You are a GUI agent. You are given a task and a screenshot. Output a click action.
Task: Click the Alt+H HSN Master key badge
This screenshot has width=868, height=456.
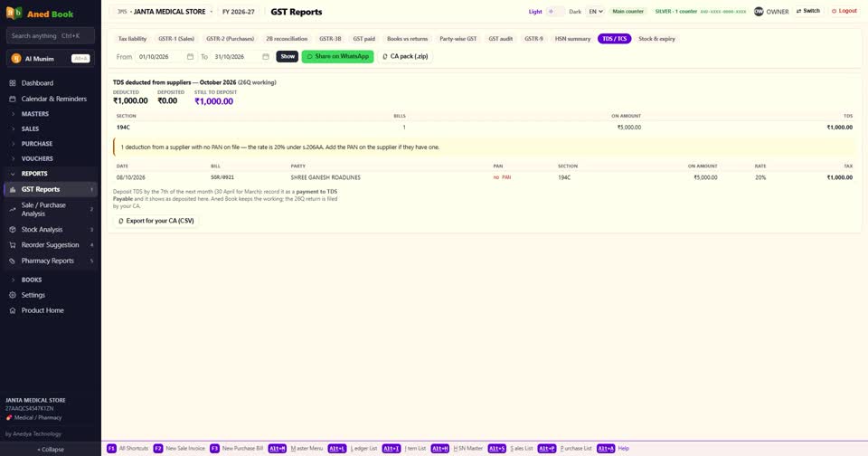[x=440, y=448]
